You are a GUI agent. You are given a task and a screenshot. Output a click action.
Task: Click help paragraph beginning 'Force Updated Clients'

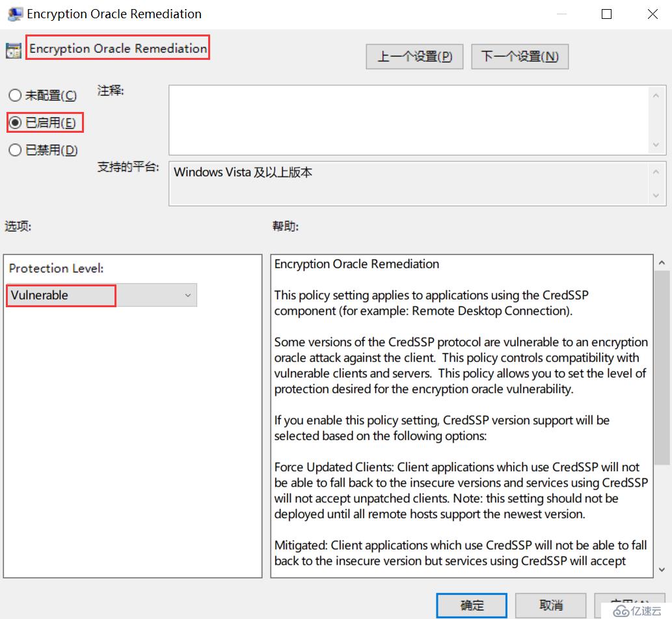461,490
